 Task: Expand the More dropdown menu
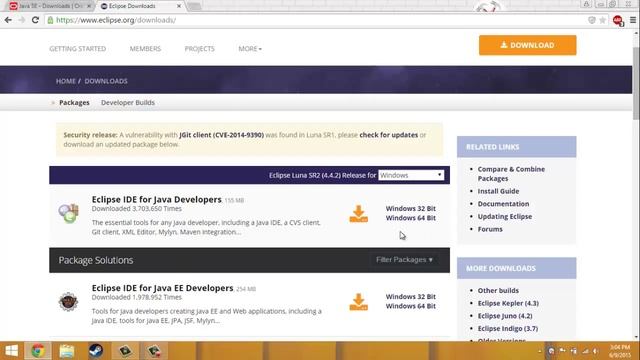click(250, 49)
